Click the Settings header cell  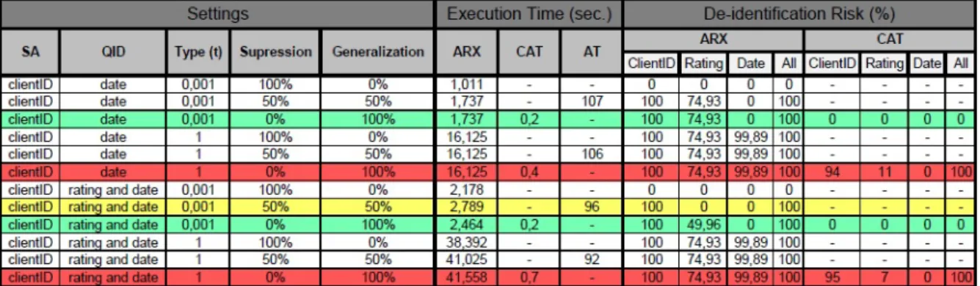click(218, 14)
